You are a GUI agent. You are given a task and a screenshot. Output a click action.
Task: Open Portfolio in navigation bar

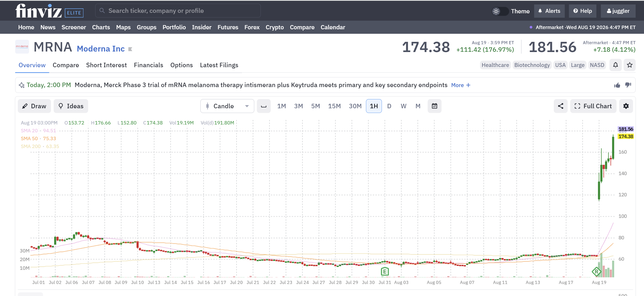point(174,27)
